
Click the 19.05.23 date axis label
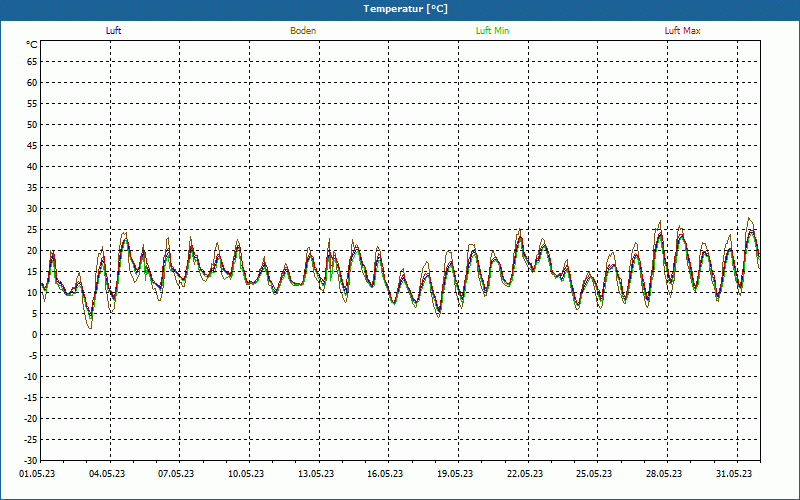tap(455, 474)
